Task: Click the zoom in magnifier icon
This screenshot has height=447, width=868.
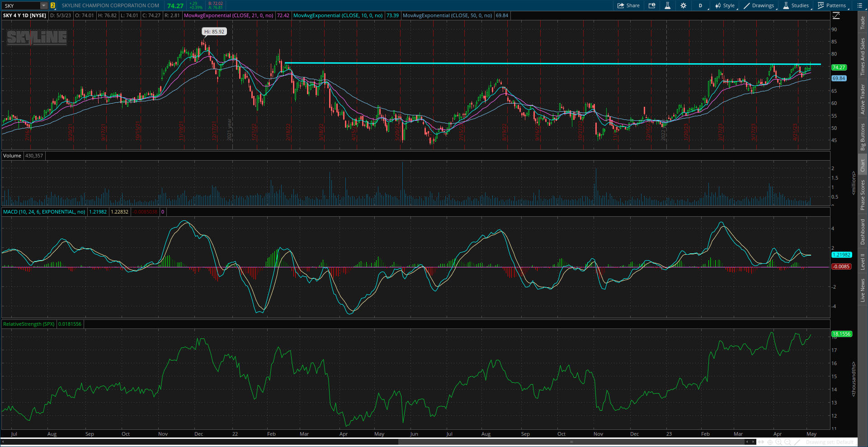Action: (x=779, y=442)
